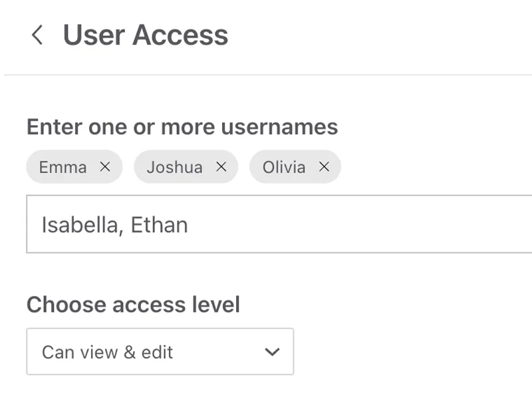
Task: Select the Olivia username chip
Action: [286, 167]
